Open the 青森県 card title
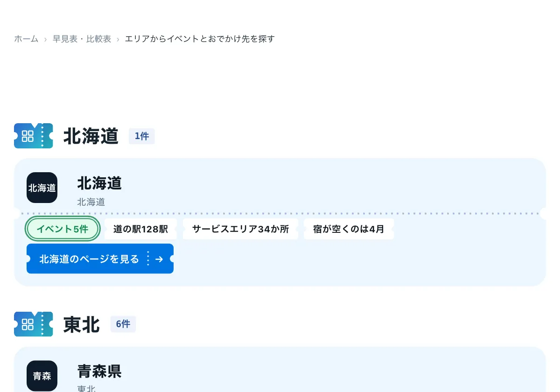 coord(99,371)
